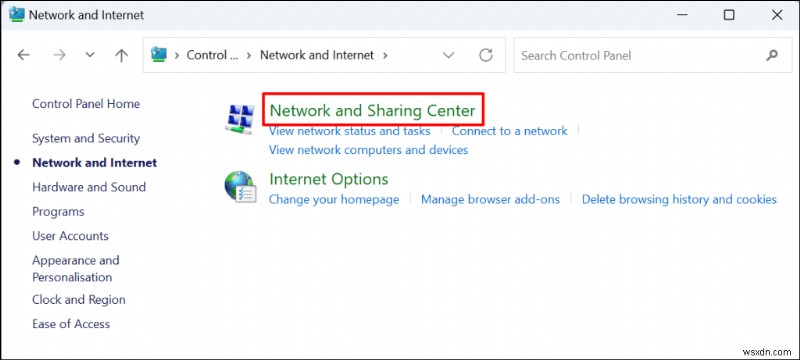
Task: Click the search magnifier icon
Action: pos(772,55)
